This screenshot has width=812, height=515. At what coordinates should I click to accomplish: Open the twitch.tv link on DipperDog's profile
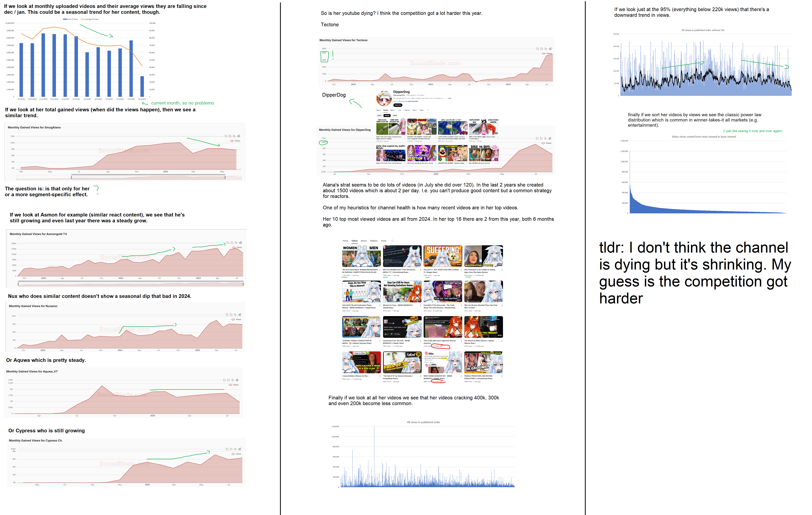tap(401, 102)
